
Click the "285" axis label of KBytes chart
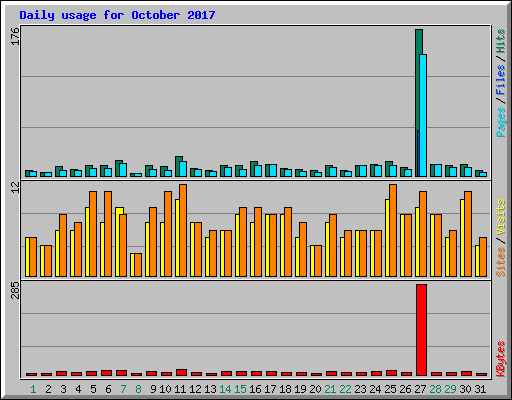[x=15, y=290]
